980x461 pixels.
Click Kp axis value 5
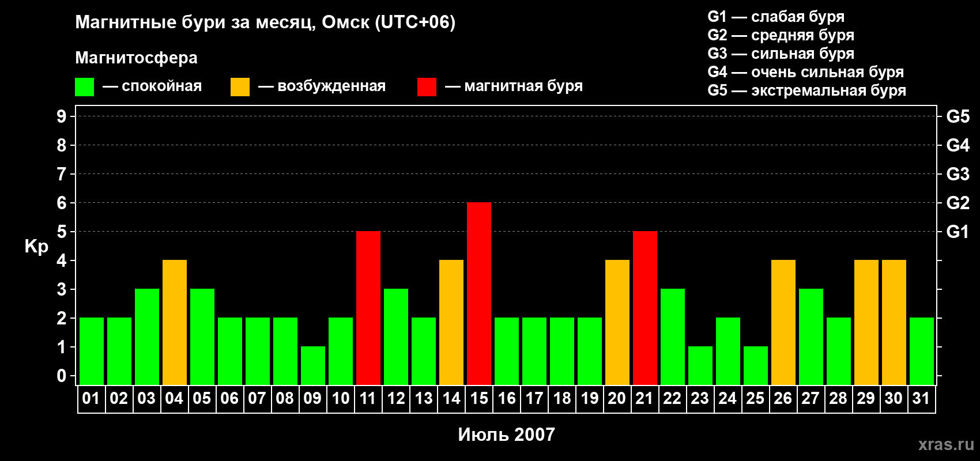coord(62,232)
